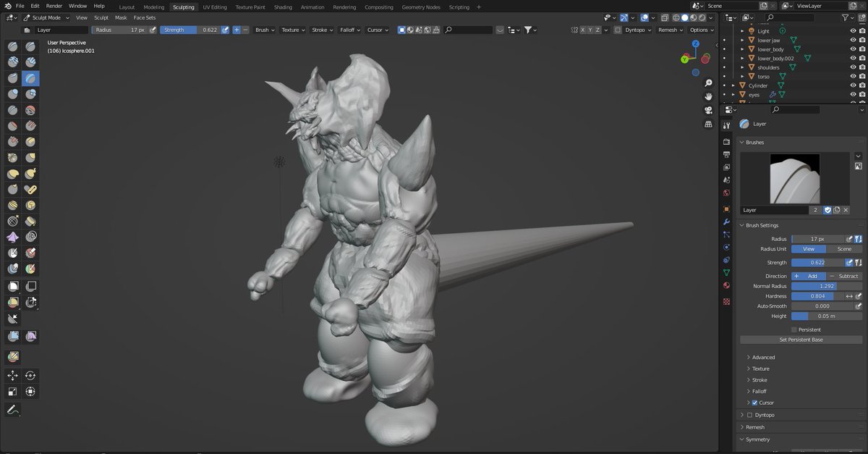
Task: Click the minus direction button in tool header
Action: coord(246,30)
